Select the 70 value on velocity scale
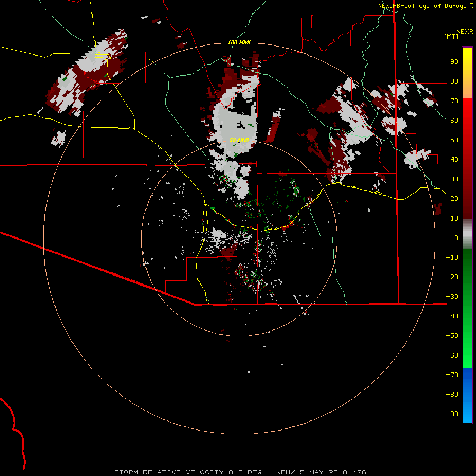 (454, 101)
